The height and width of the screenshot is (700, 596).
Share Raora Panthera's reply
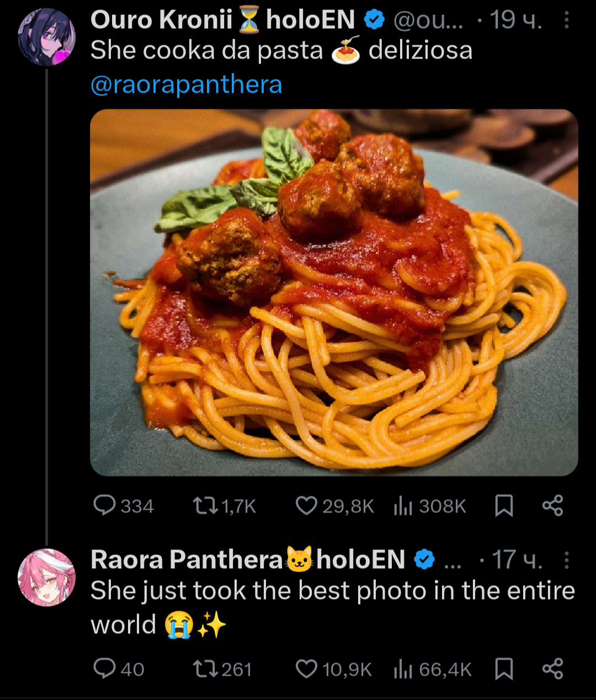552,669
